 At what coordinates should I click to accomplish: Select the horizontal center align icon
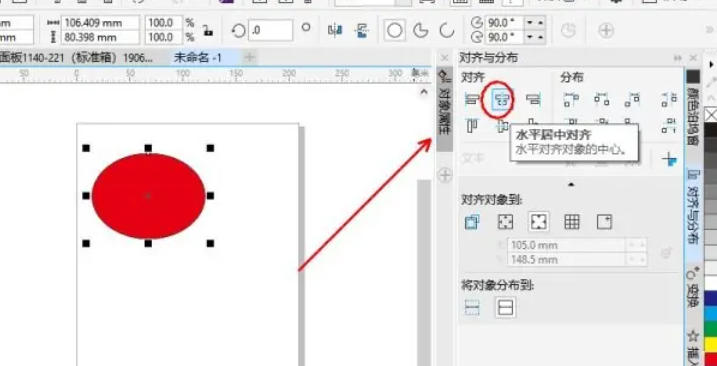point(502,98)
